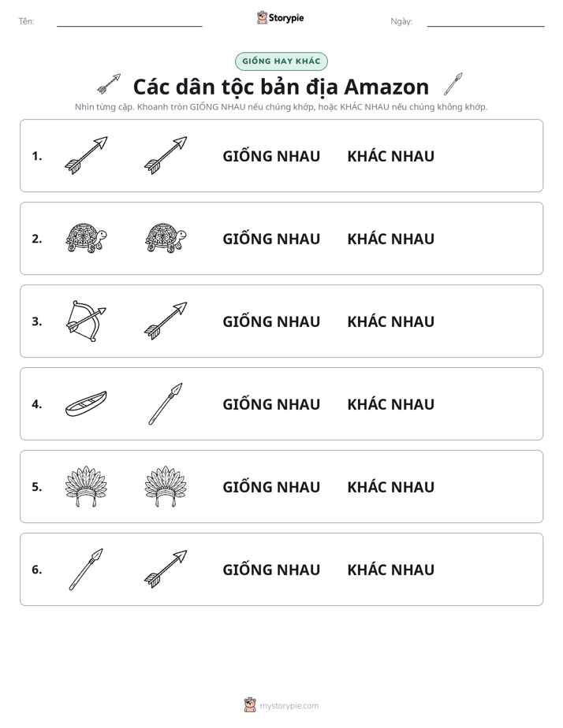This screenshot has height=728, width=563.
Task: Choose GIỐNG NHAU for row 1
Action: pos(271,156)
